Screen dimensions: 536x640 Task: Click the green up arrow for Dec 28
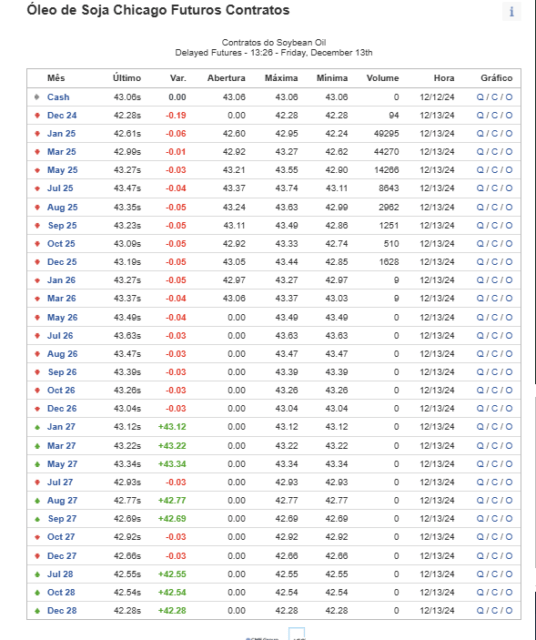37,611
